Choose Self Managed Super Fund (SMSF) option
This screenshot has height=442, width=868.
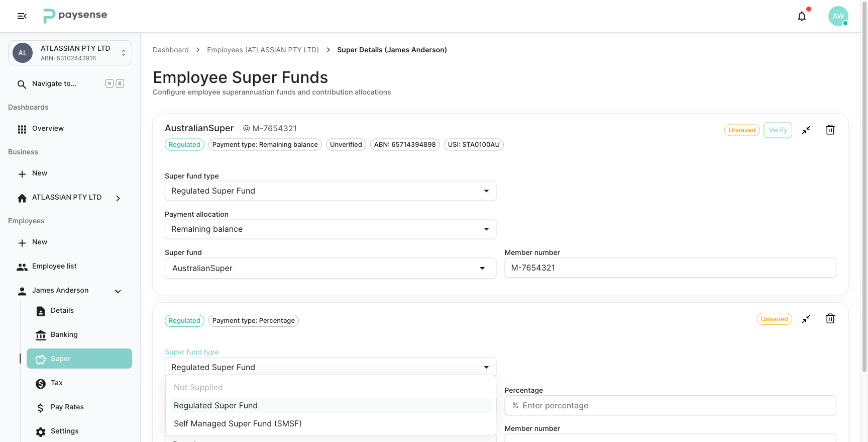point(331,423)
